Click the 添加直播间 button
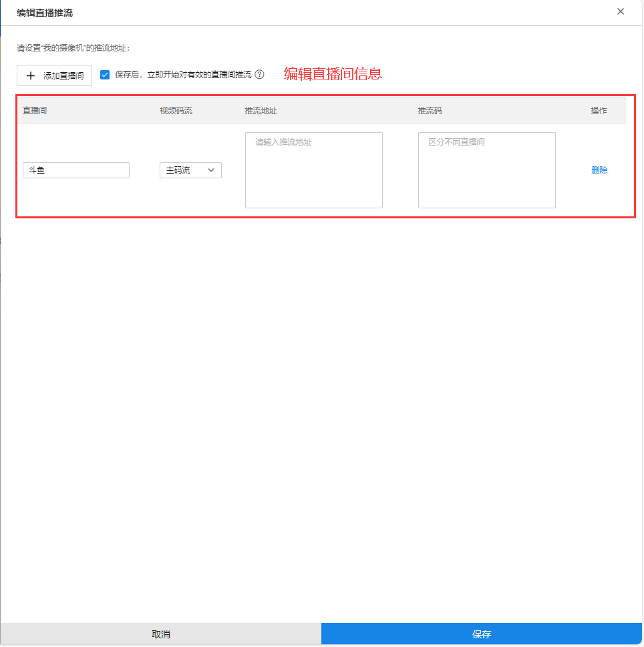This screenshot has height=647, width=644. pos(54,75)
